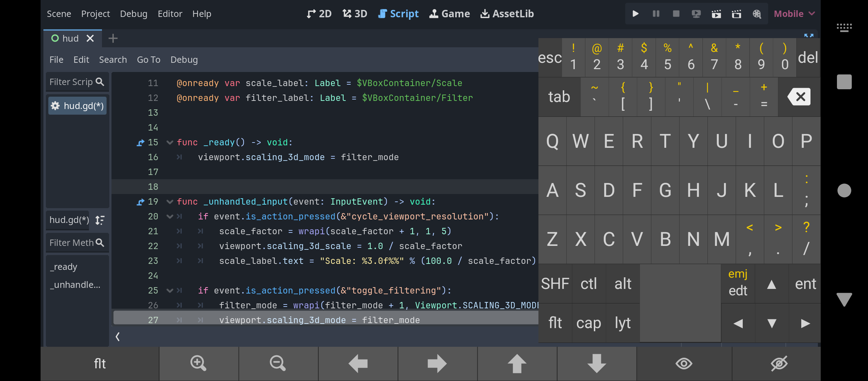Show with the bottom bar eye icon
The image size is (868, 381).
coord(684,363)
